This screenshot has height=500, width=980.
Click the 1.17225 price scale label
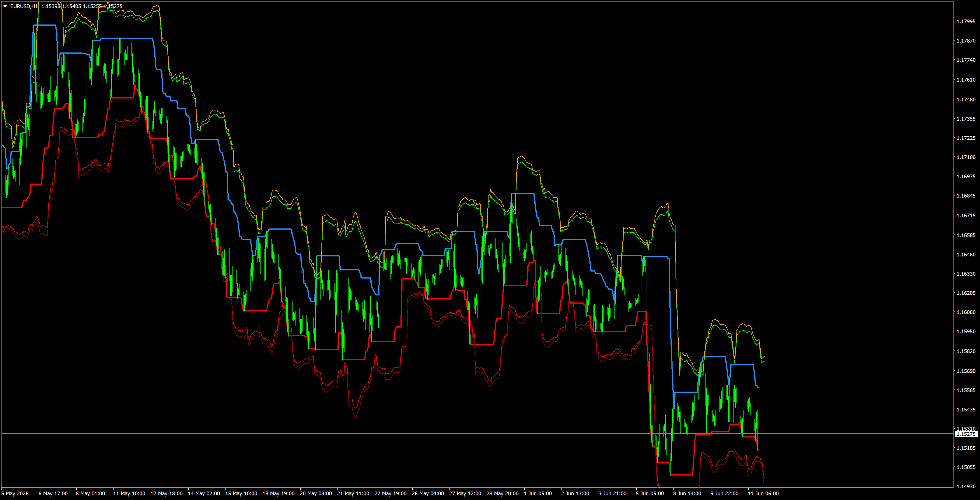pyautogui.click(x=966, y=138)
